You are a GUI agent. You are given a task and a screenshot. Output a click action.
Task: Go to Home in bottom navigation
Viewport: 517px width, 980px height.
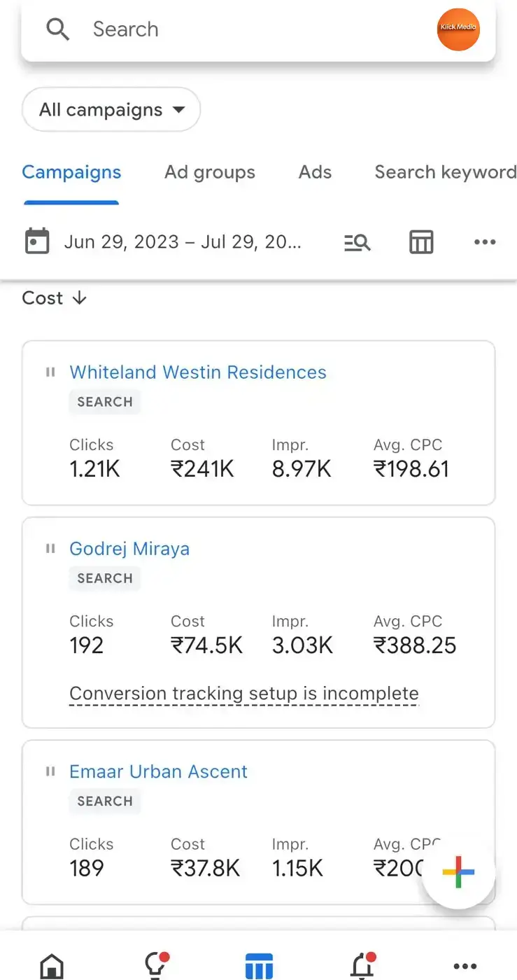coord(52,966)
